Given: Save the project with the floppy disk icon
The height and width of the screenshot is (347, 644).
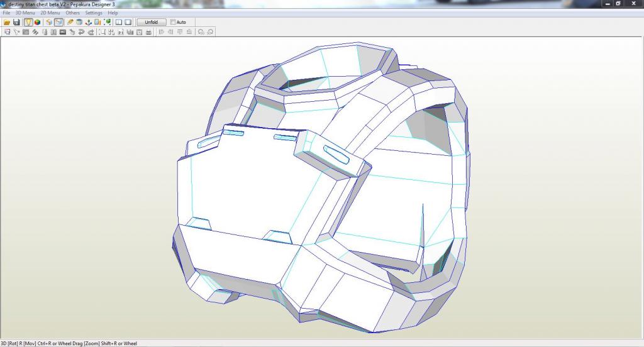Looking at the screenshot, I should tap(16, 22).
